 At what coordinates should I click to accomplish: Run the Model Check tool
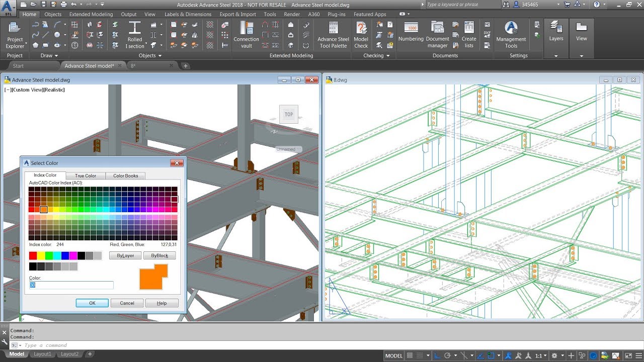[x=361, y=35]
